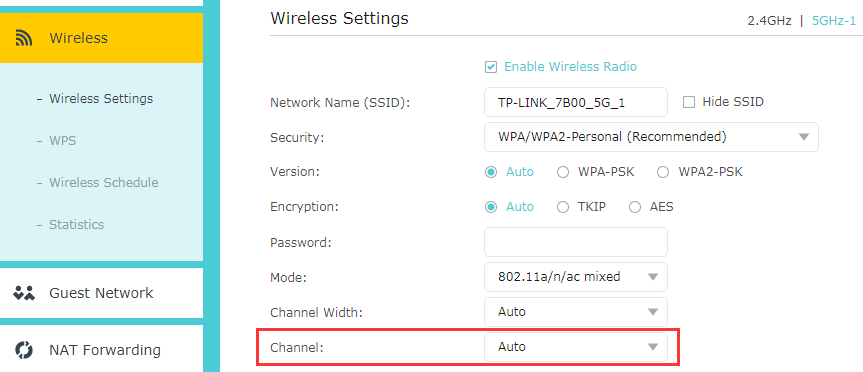Switch to the 2.4GHz band tab
Viewport: 863px width, 372px height.
769,21
